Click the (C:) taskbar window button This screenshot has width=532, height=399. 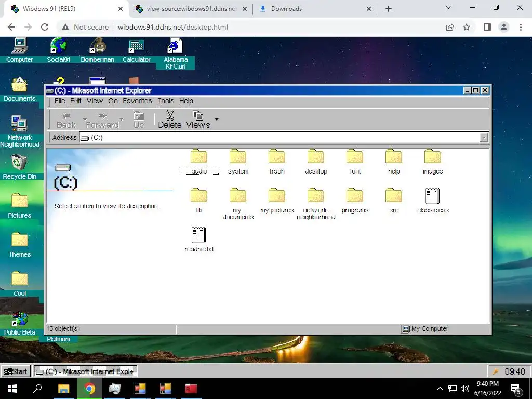click(85, 371)
